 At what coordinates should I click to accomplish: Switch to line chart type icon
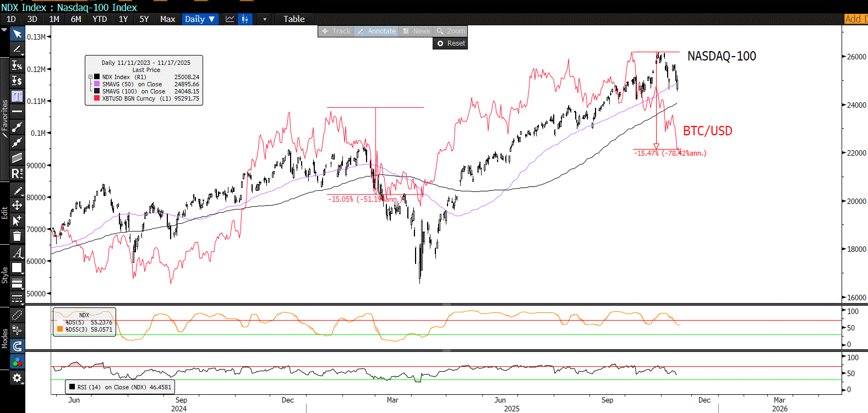230,19
